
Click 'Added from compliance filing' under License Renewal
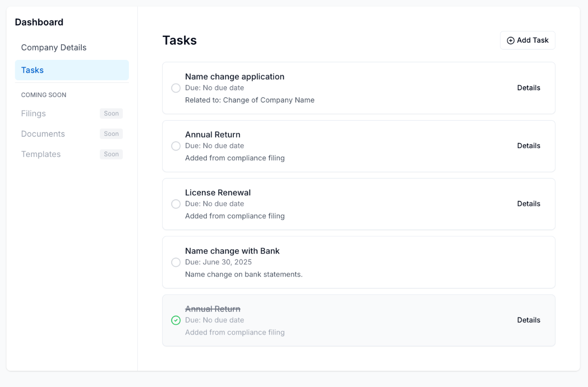(x=235, y=216)
